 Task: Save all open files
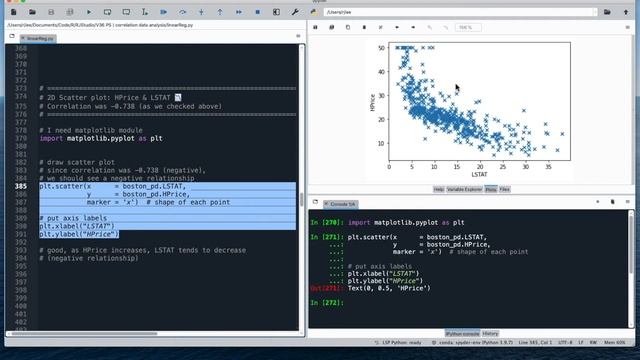70,12
